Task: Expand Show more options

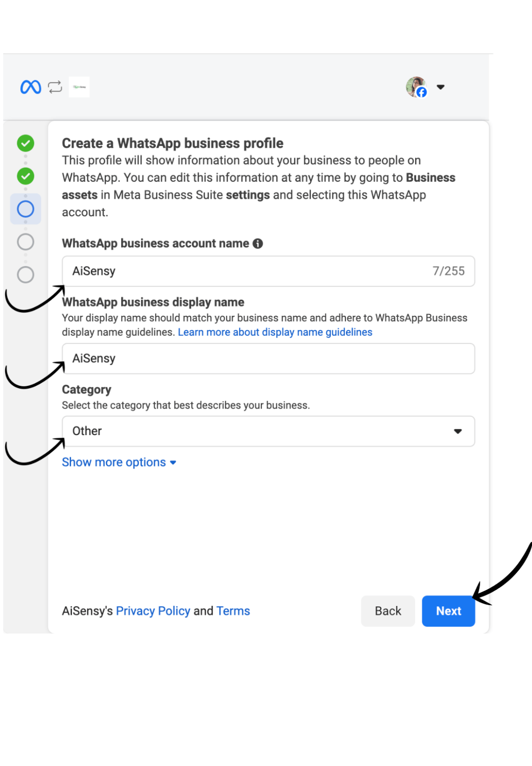Action: pyautogui.click(x=119, y=462)
